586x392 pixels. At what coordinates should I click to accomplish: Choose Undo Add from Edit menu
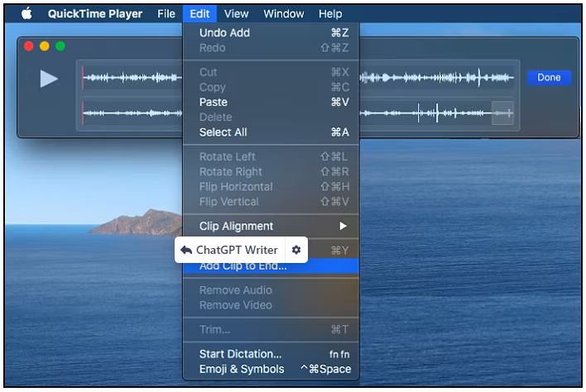(271, 33)
